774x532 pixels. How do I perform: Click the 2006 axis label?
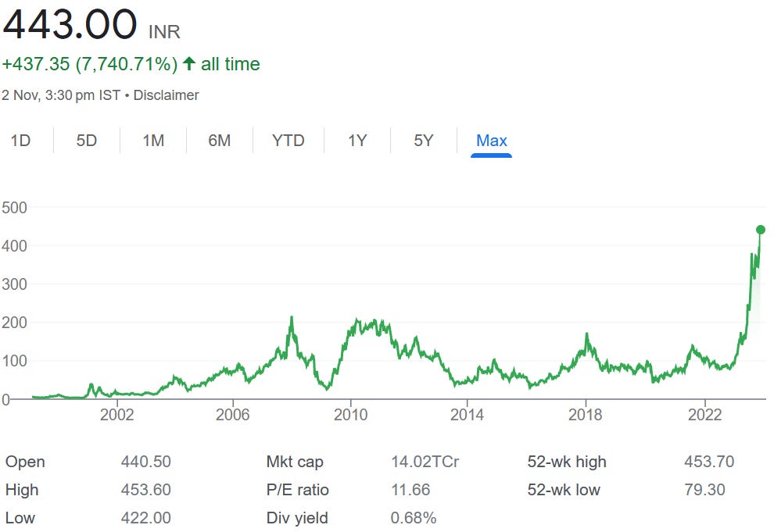232,415
